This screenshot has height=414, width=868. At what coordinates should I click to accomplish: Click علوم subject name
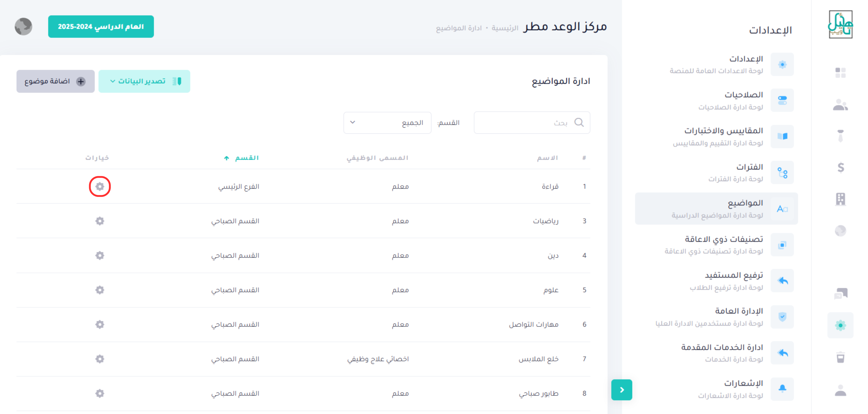pyautogui.click(x=551, y=290)
